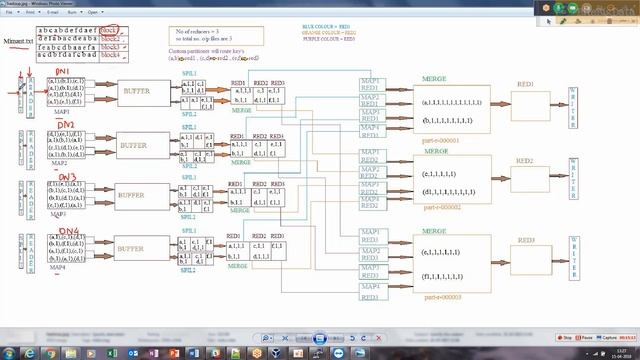Screen dimensions: 640x360
Task: Open the zoom magnifier control
Action: coord(267,338)
